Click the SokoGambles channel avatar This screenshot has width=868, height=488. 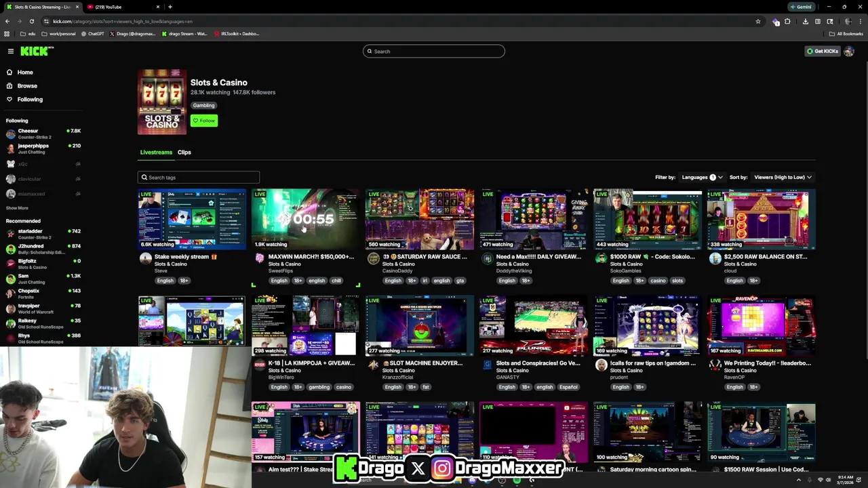pos(601,258)
